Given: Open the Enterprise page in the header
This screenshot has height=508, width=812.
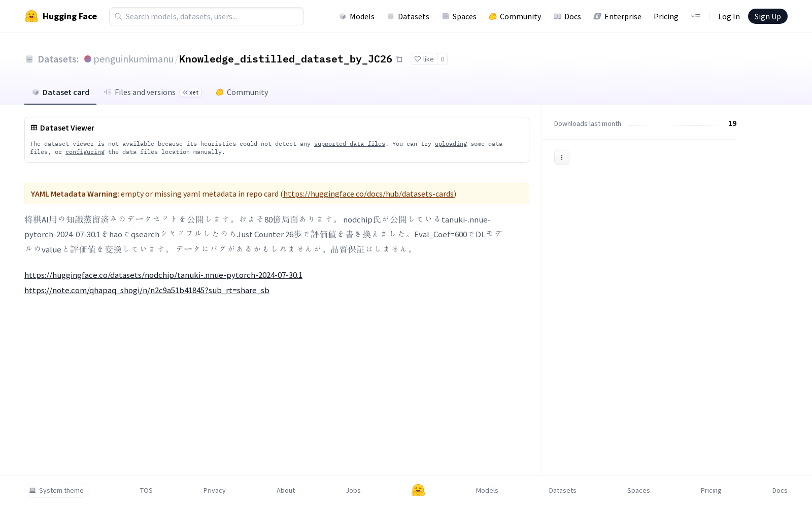Looking at the screenshot, I should 617,16.
